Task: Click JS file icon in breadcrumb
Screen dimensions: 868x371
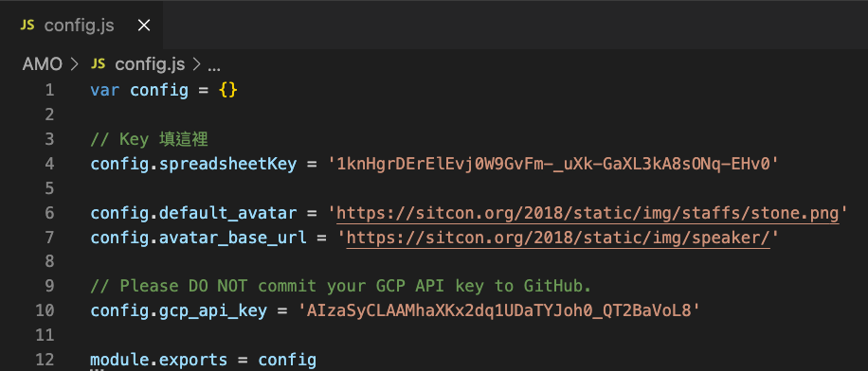Action: [98, 64]
